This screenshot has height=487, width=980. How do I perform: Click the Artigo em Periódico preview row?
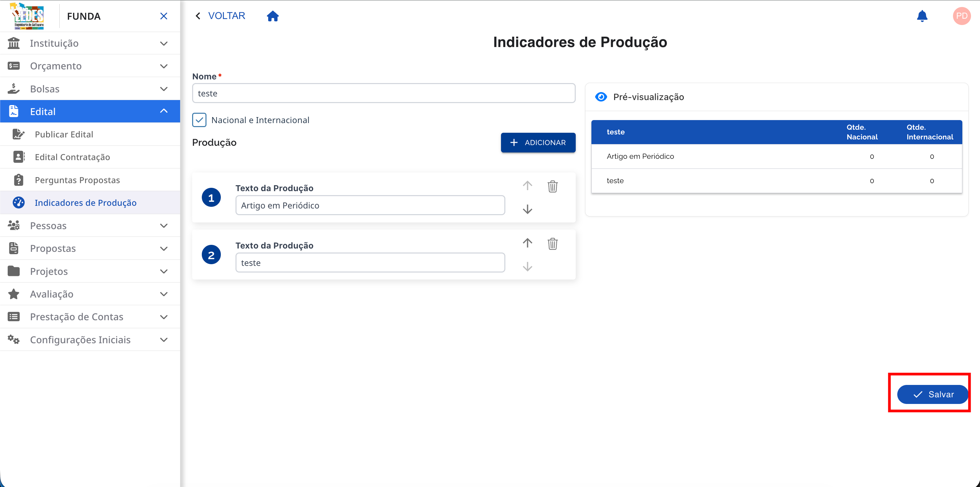(777, 156)
